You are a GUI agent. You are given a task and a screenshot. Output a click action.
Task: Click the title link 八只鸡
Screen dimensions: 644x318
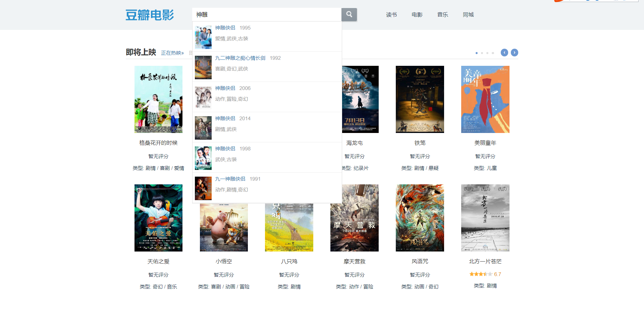coord(289,262)
